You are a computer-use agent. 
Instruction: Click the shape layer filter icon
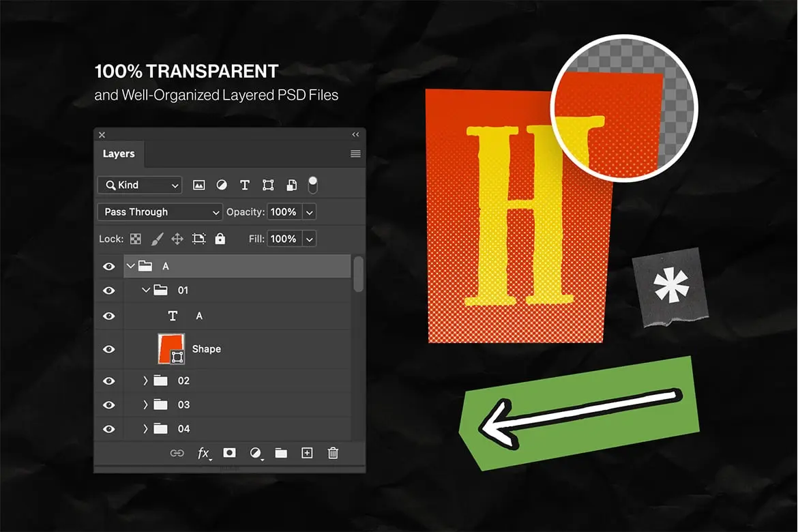coord(268,185)
